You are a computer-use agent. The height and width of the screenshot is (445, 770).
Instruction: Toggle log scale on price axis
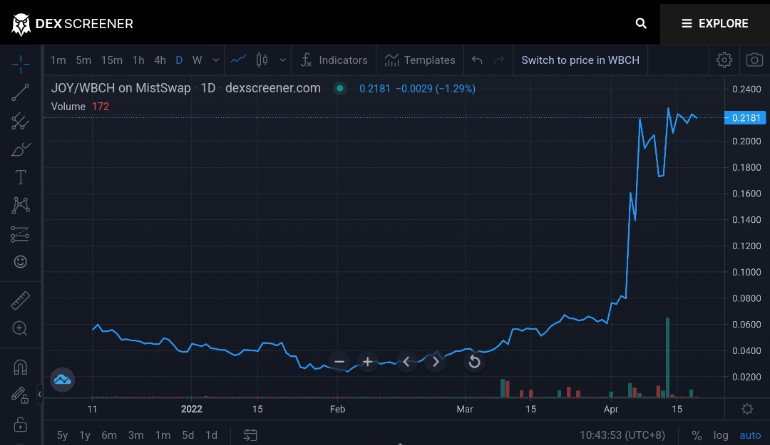point(720,435)
